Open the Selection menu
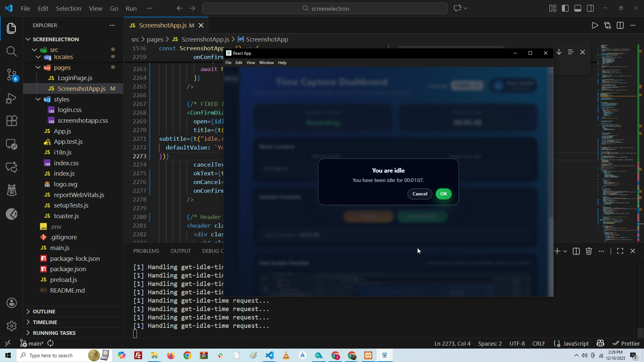The height and width of the screenshot is (362, 644). tap(68, 8)
